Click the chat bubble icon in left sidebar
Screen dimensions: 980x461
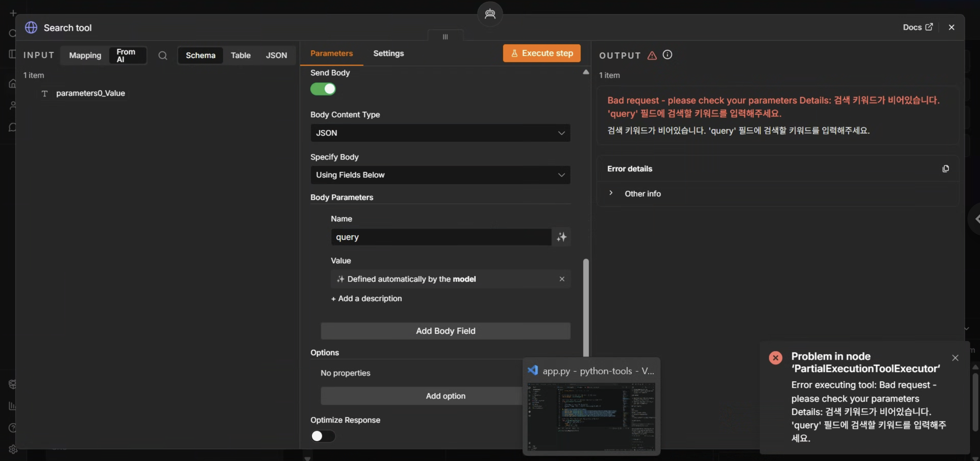pos(13,127)
